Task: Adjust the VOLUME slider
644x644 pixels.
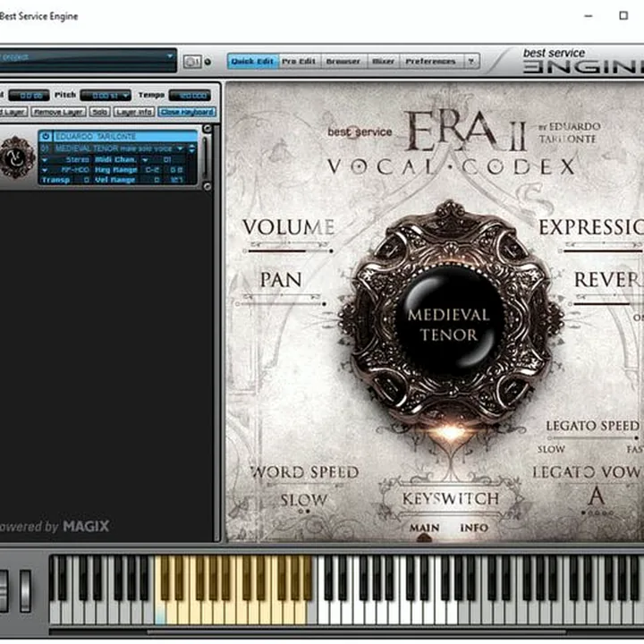Action: 288,250
